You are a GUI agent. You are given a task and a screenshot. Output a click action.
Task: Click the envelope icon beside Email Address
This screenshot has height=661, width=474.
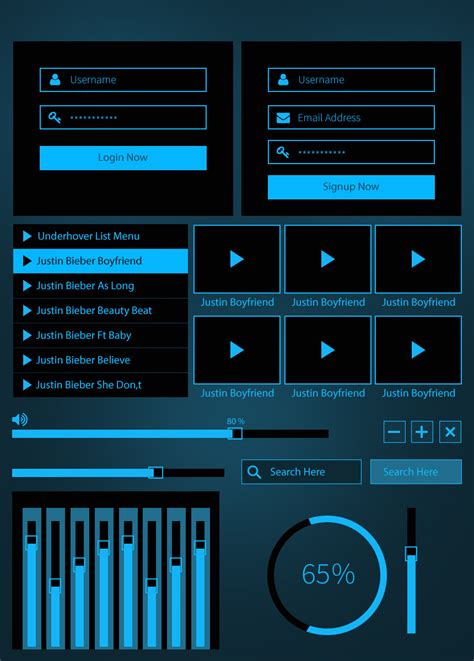click(x=283, y=118)
